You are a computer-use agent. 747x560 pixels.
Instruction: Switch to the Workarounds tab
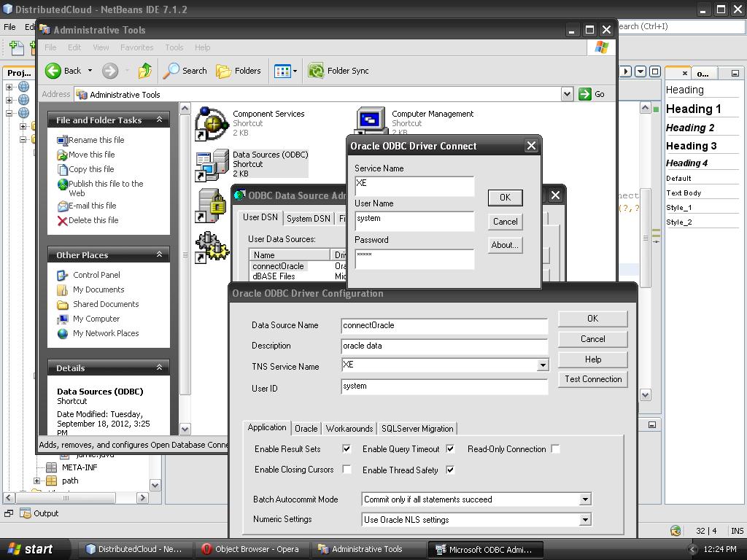[349, 429]
